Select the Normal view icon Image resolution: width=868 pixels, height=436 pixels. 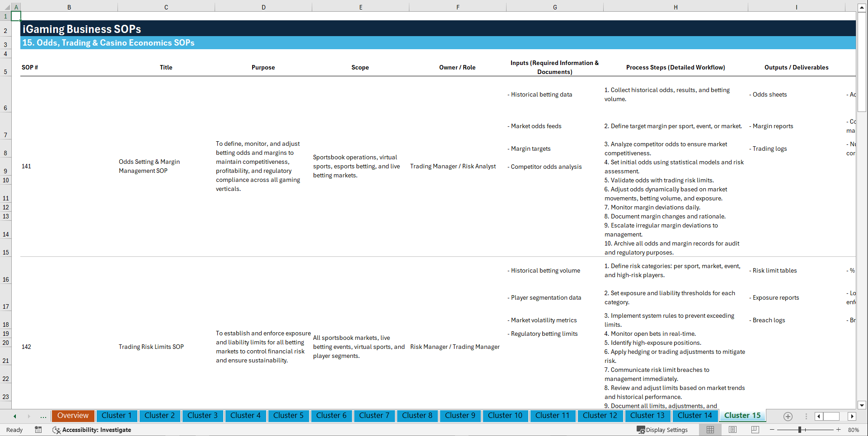point(709,430)
